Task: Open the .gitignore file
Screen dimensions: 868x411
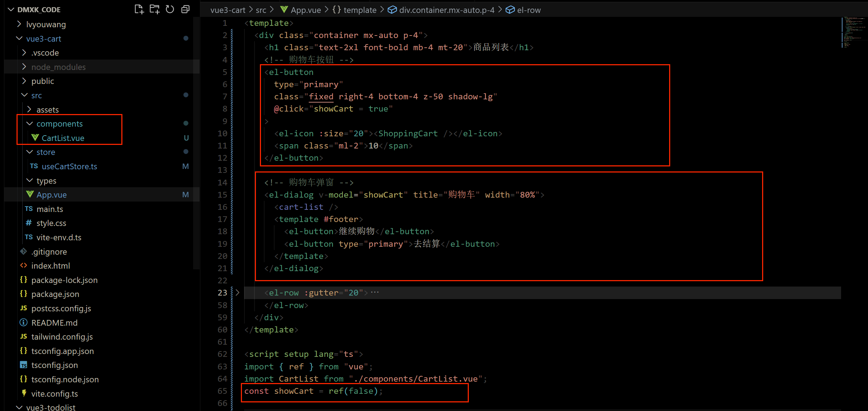Action: tap(49, 252)
